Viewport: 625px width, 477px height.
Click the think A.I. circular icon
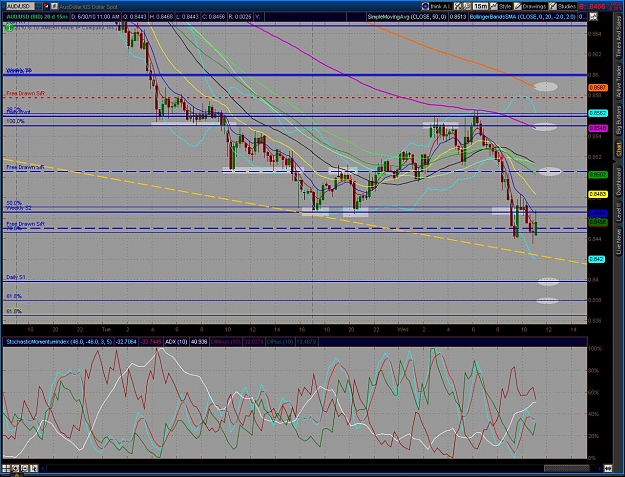pos(425,6)
